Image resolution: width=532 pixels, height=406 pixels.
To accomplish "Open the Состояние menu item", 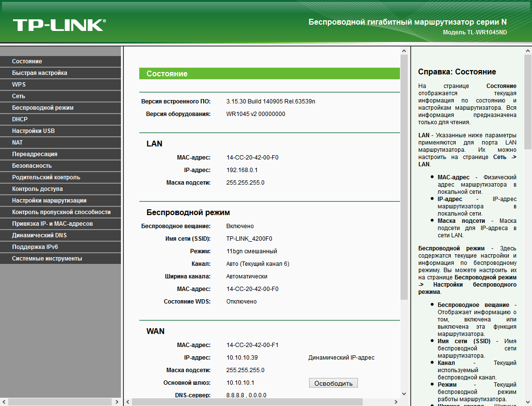I will (x=60, y=61).
